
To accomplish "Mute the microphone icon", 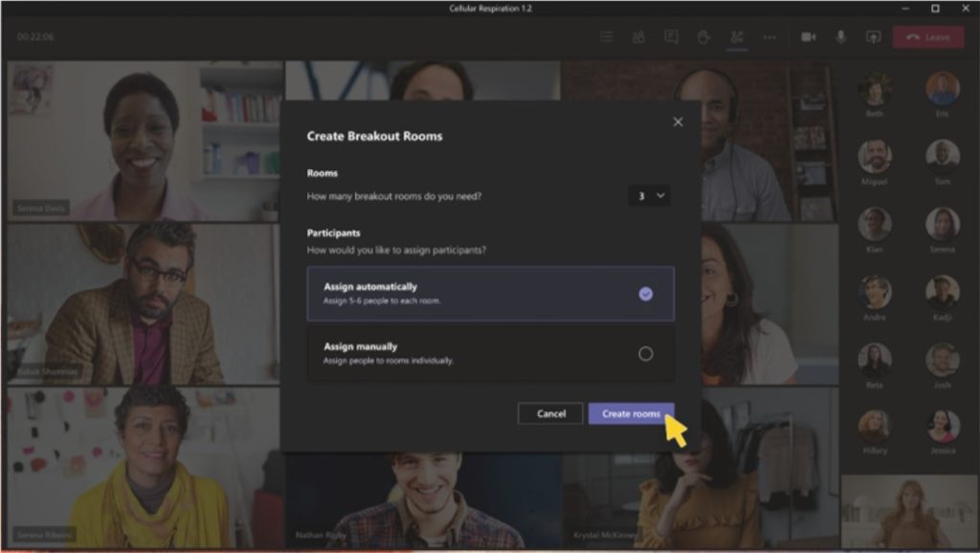I will (838, 36).
